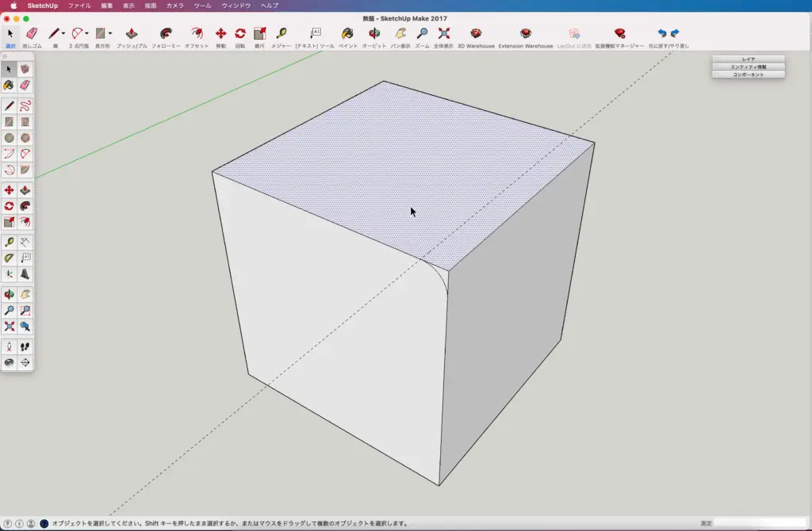Viewport: 812px width, 531px height.
Task: Activate the Move (移動) tool in top toolbar
Action: [220, 33]
